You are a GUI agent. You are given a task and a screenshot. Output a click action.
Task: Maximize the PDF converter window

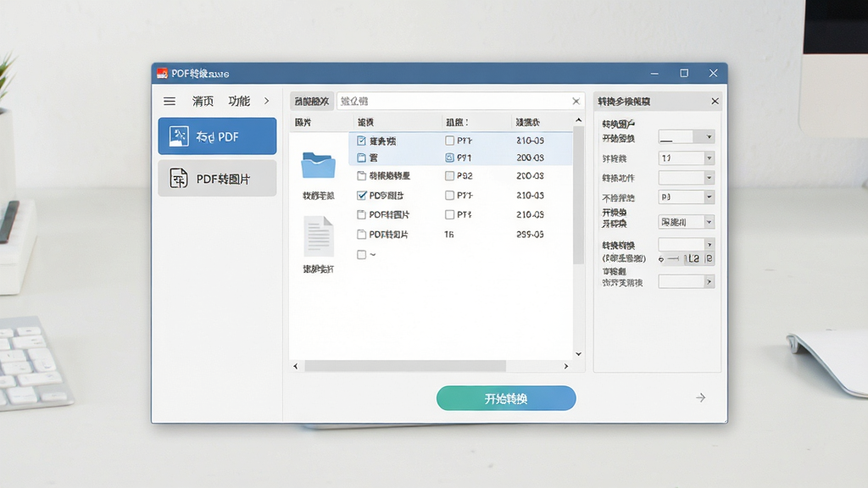[684, 73]
